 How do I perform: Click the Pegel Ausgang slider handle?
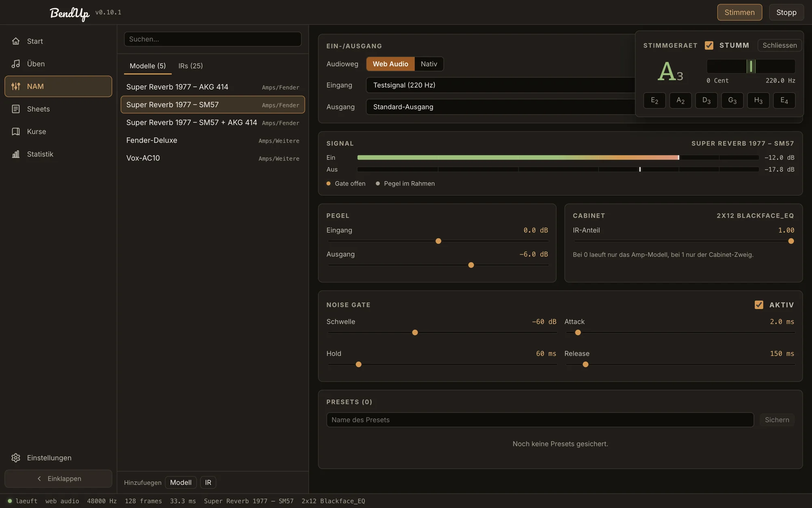coord(471,265)
